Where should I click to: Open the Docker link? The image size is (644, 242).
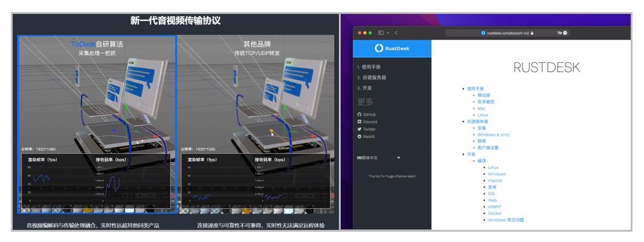click(x=495, y=213)
